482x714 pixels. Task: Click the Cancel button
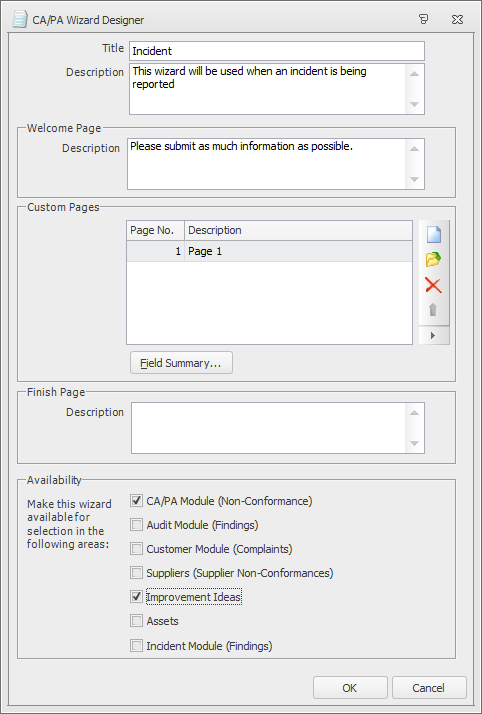point(429,688)
